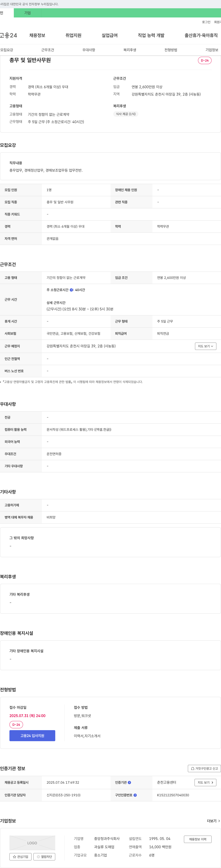Open the 취업지원 menu
This screenshot has width=221, height=868.
73,35
